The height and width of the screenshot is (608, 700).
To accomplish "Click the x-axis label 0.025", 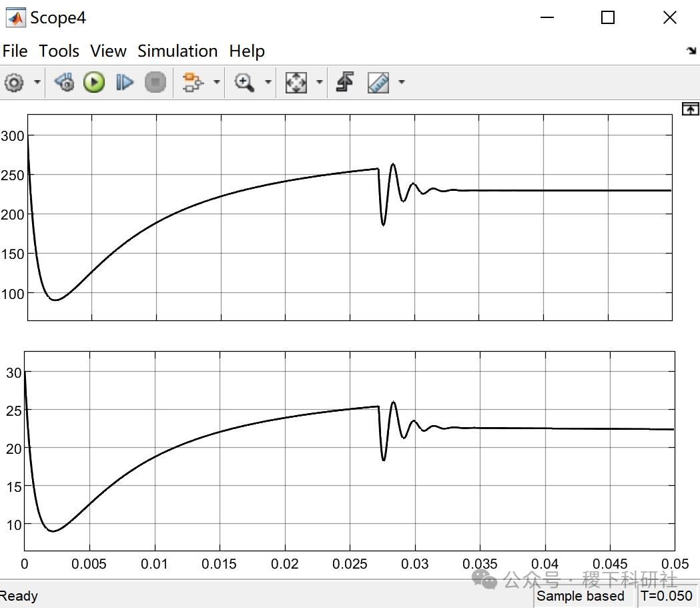I will [x=350, y=564].
